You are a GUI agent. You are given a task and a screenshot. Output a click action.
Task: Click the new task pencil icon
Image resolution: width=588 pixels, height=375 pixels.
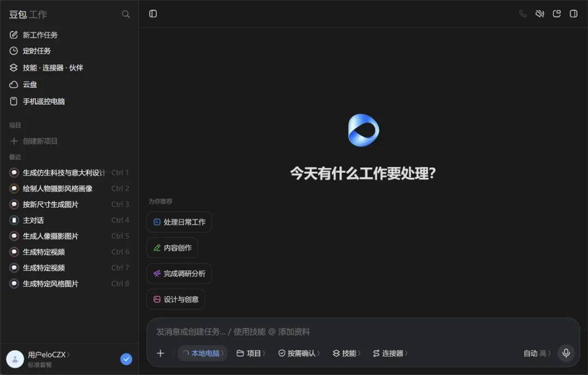point(14,35)
